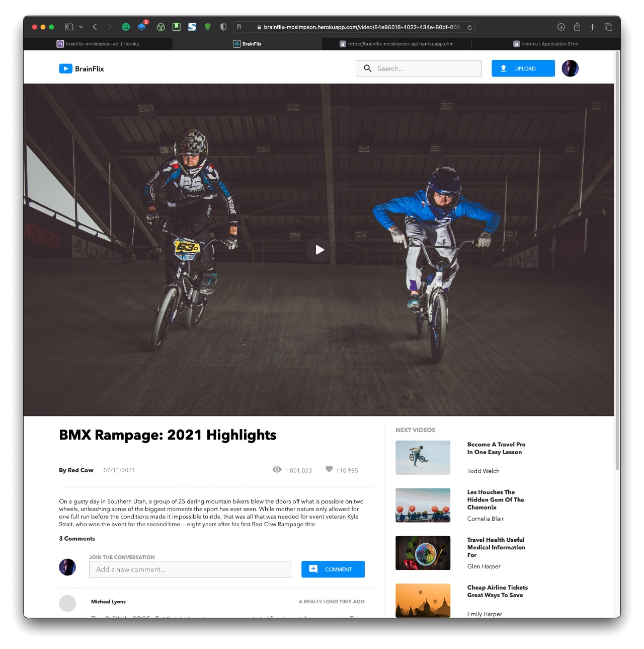Click the blue S extension icon
Image resolution: width=644 pixels, height=649 pixels.
click(x=192, y=27)
